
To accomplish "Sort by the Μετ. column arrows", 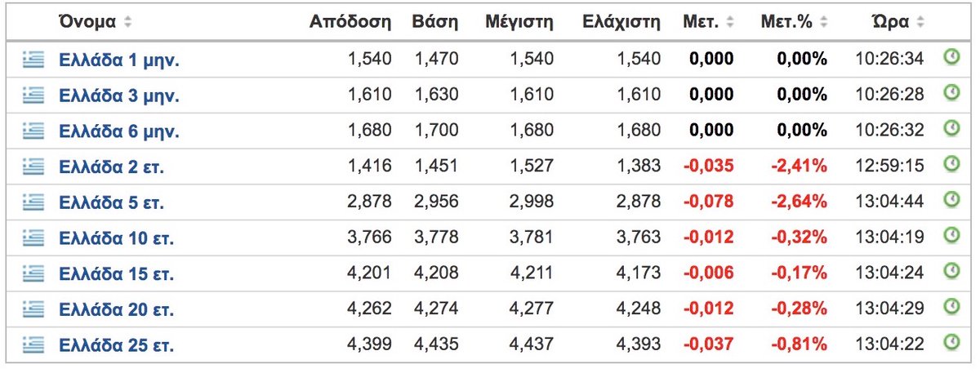I will point(729,23).
